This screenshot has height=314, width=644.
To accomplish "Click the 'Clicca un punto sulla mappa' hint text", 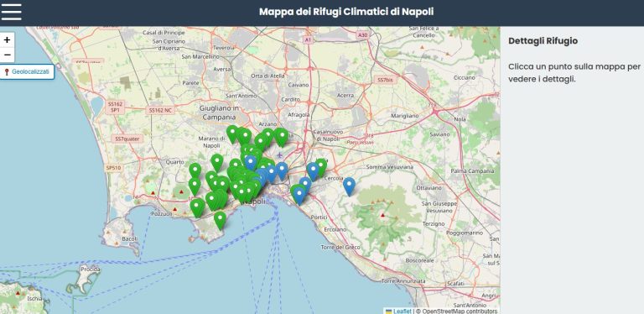I will 574,72.
